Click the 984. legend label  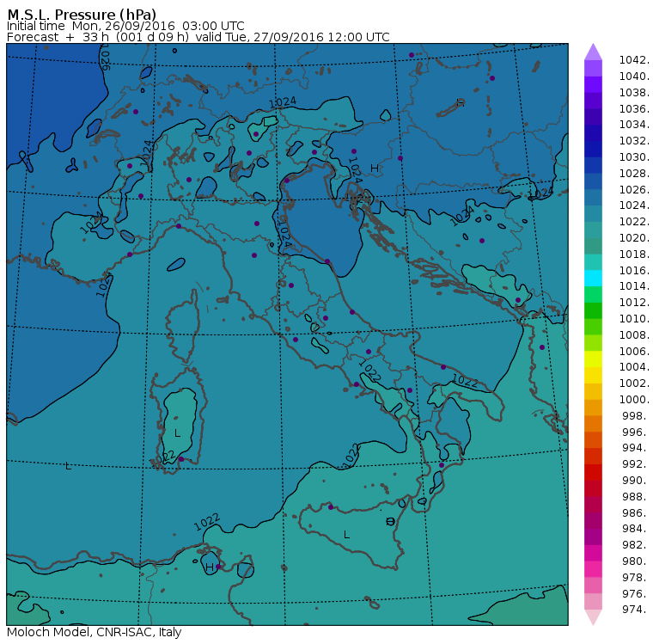(x=636, y=529)
